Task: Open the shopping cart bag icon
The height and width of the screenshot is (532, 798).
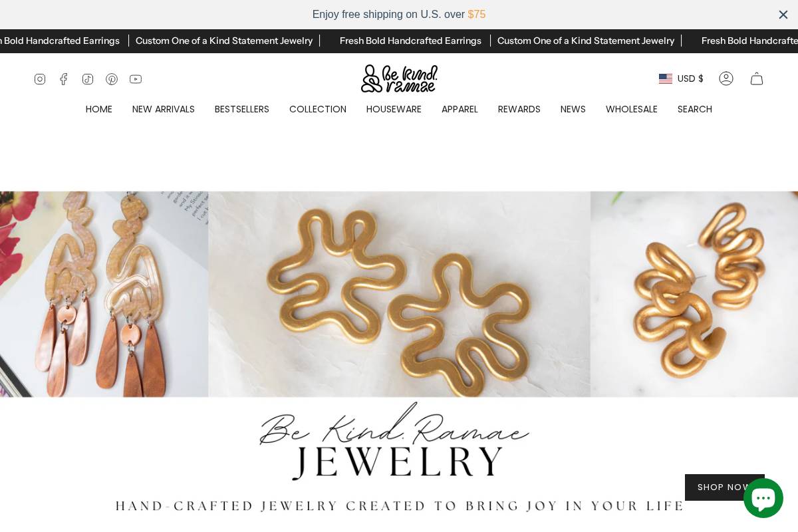Action: tap(757, 78)
